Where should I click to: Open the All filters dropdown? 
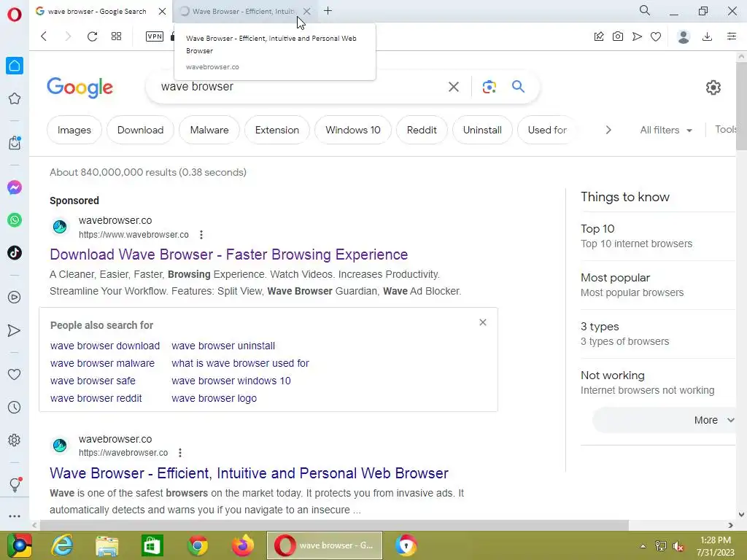click(x=666, y=130)
